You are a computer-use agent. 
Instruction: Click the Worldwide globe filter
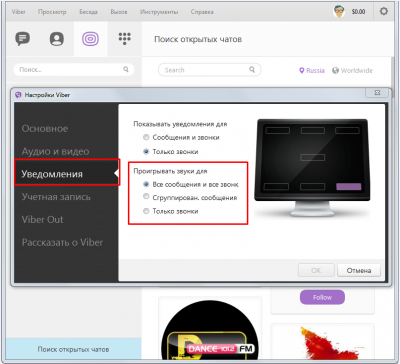point(352,71)
